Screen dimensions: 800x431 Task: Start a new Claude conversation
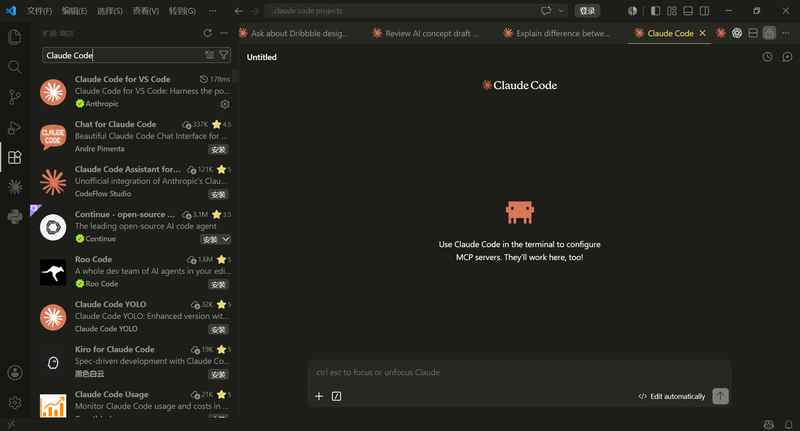(x=787, y=57)
